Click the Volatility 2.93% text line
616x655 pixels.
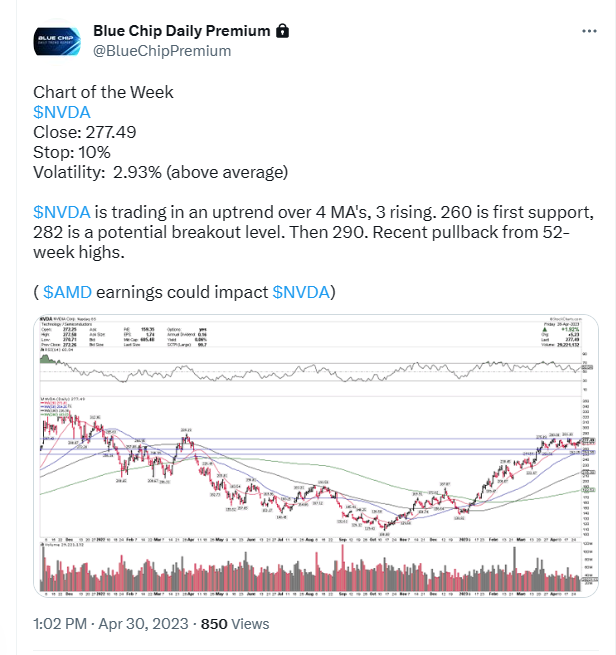161,172
